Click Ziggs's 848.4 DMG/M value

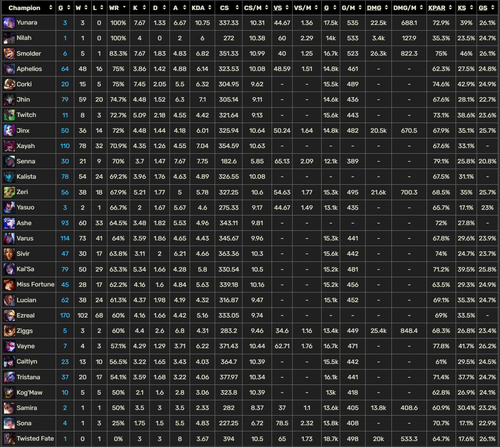pos(409,331)
